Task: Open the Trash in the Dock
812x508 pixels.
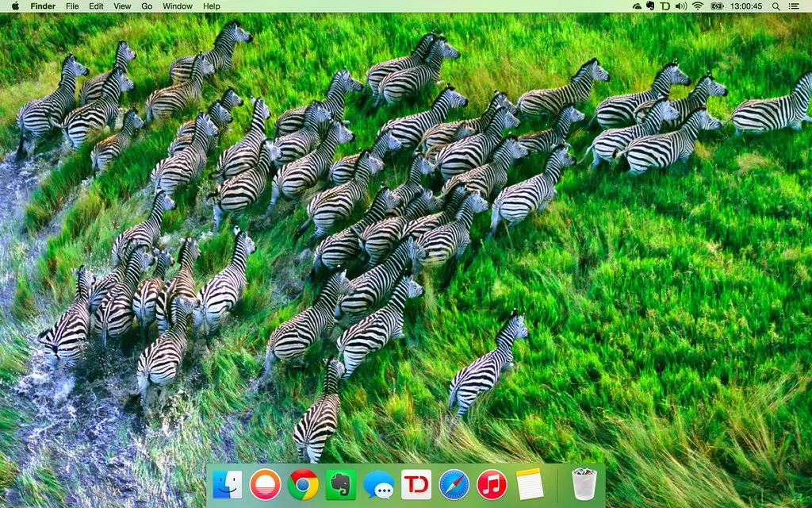Action: [x=584, y=484]
